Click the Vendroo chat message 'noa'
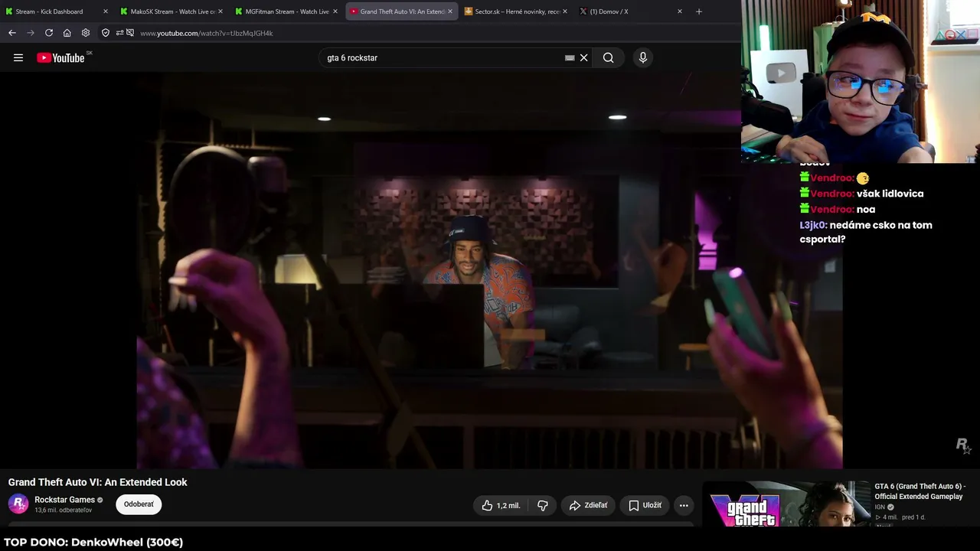The image size is (980, 551). click(x=865, y=209)
